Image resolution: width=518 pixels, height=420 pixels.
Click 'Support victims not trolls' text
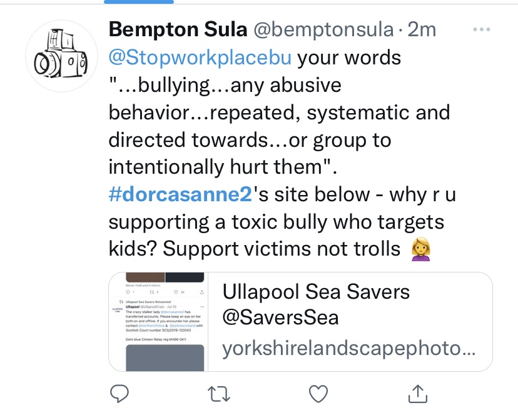(281, 249)
